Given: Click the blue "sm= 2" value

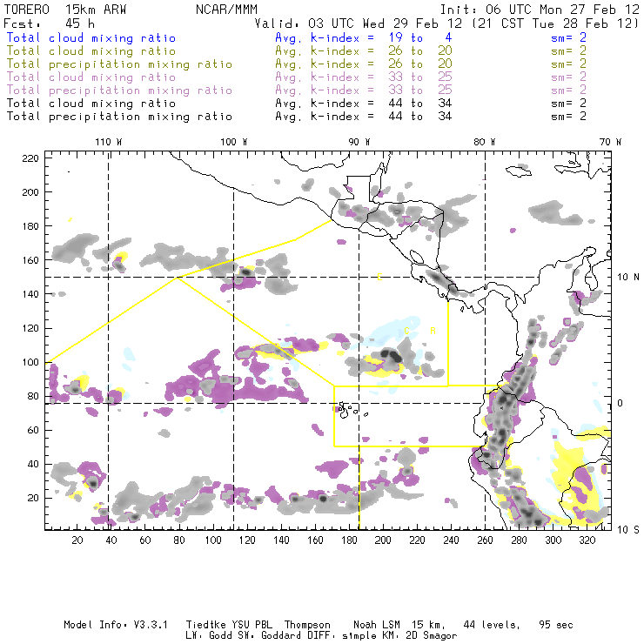Looking at the screenshot, I should point(568,37).
